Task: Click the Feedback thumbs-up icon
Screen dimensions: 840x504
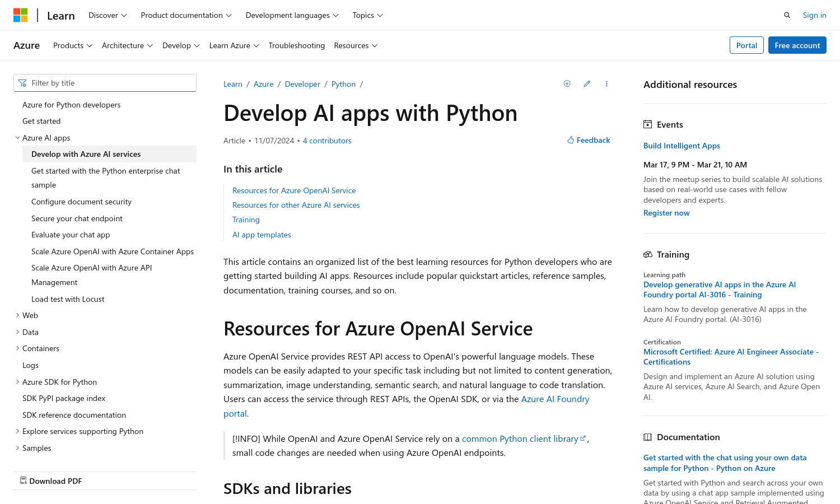Action: click(x=570, y=139)
